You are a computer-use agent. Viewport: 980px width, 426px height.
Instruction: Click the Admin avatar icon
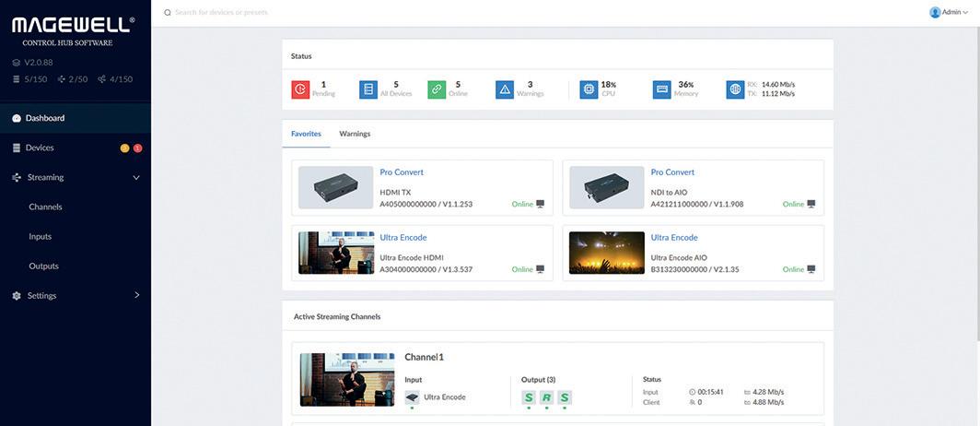(935, 12)
